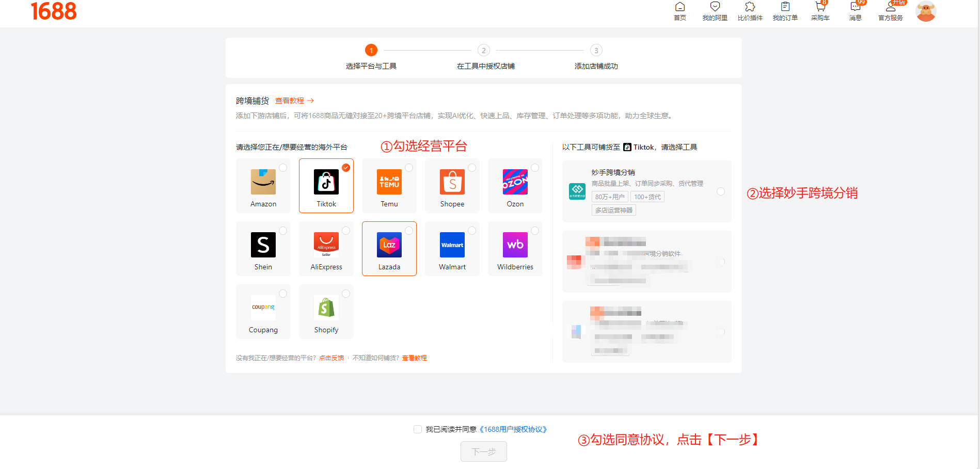Select the Amazon radio button
The height and width of the screenshot is (469, 980).
[x=283, y=168]
